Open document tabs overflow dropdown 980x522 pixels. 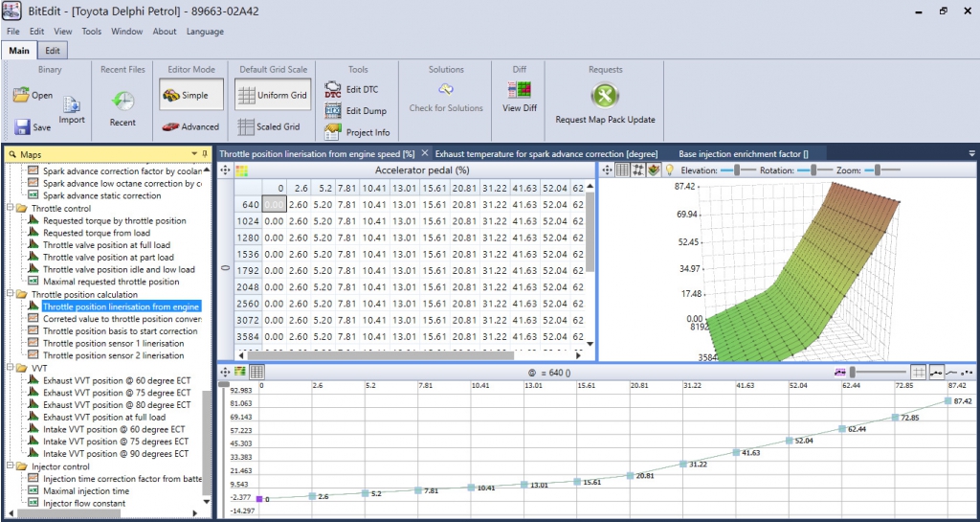971,153
